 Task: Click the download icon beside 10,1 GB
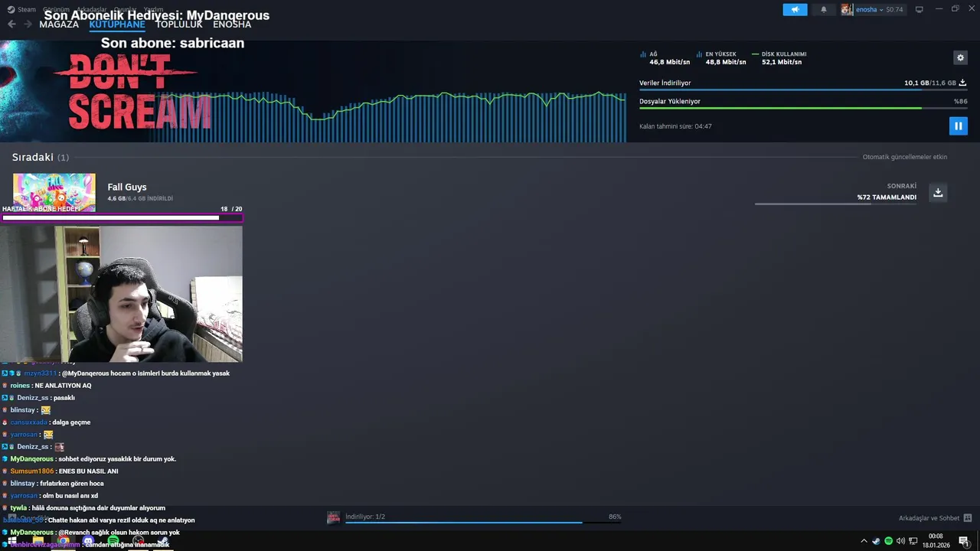coord(962,83)
